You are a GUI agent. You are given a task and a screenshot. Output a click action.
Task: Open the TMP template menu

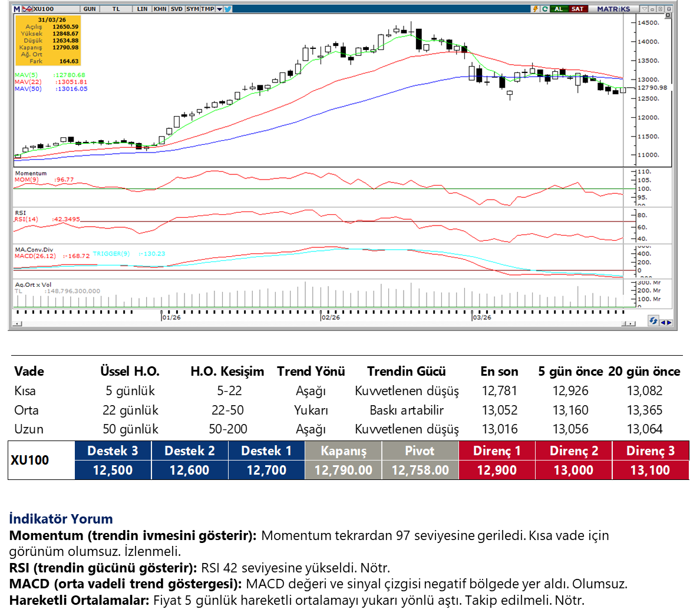point(207,9)
